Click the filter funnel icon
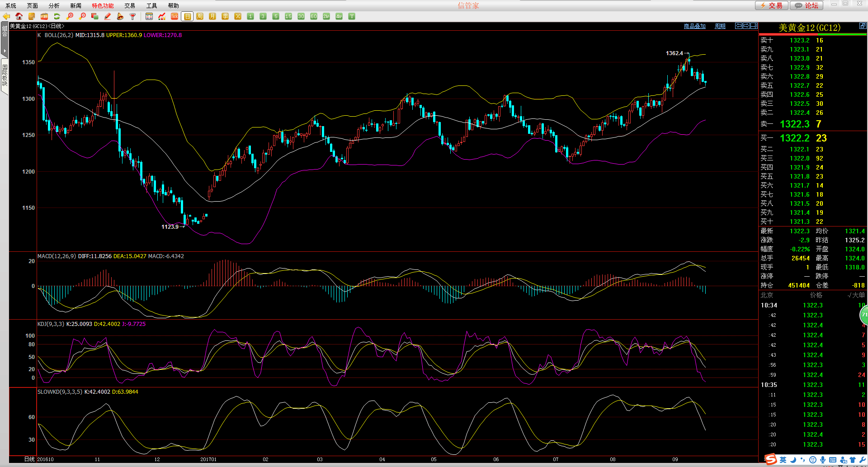This screenshot has width=868, height=467. click(x=133, y=16)
